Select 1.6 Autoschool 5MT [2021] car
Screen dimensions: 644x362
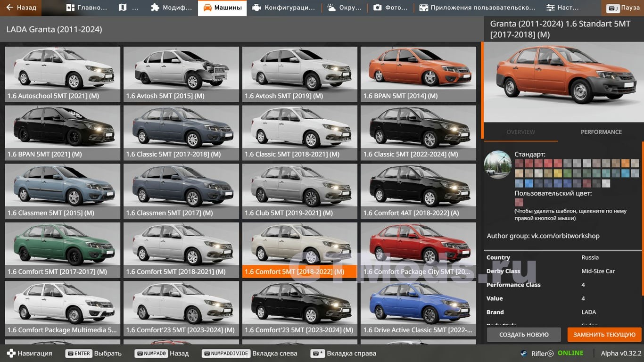62,74
